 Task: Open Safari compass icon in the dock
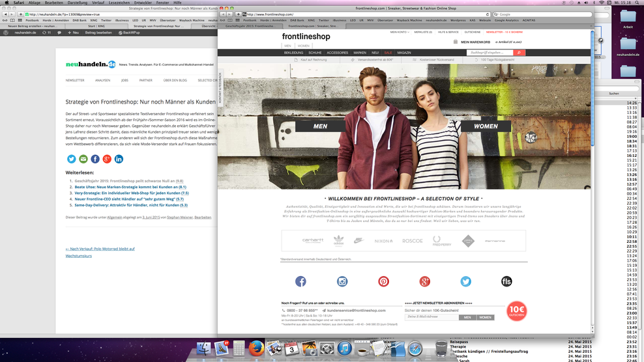click(x=415, y=349)
